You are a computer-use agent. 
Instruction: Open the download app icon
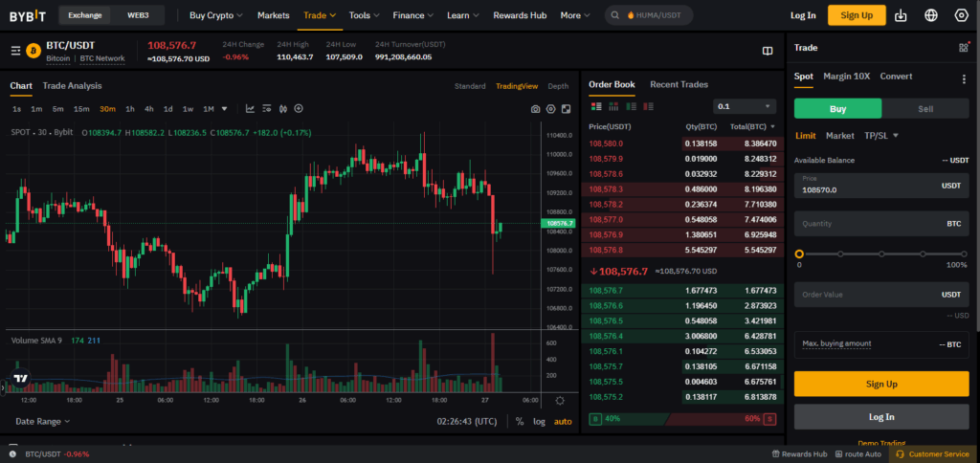(901, 15)
